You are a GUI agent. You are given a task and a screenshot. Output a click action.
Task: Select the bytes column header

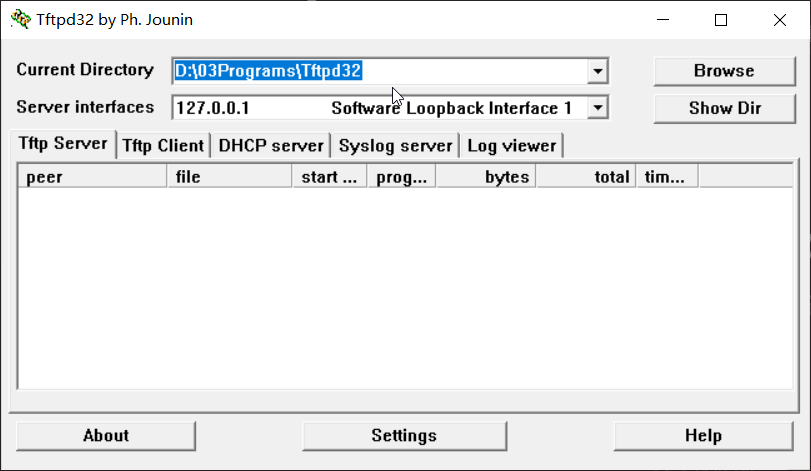pos(486,177)
